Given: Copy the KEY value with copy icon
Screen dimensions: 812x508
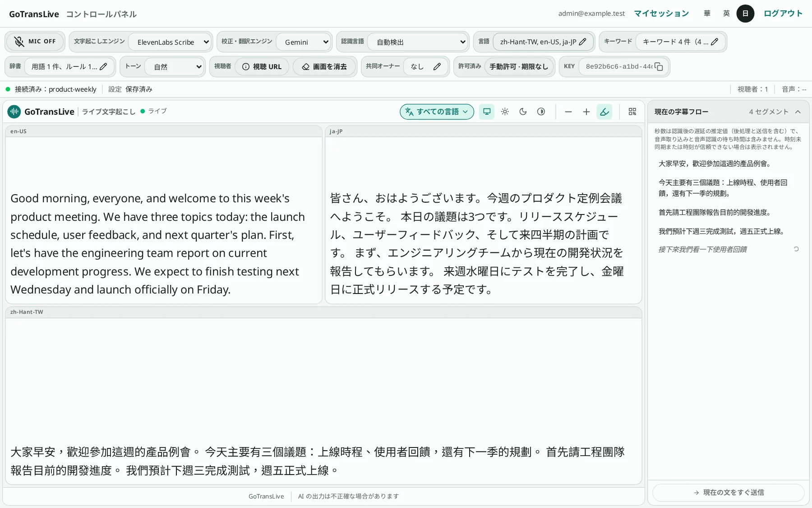Looking at the screenshot, I should coord(659,66).
